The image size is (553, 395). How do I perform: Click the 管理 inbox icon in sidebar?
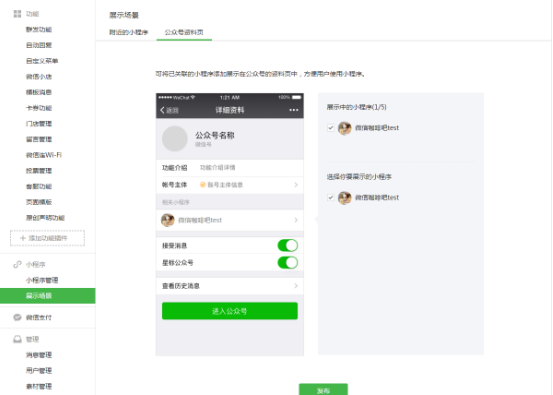tap(17, 339)
